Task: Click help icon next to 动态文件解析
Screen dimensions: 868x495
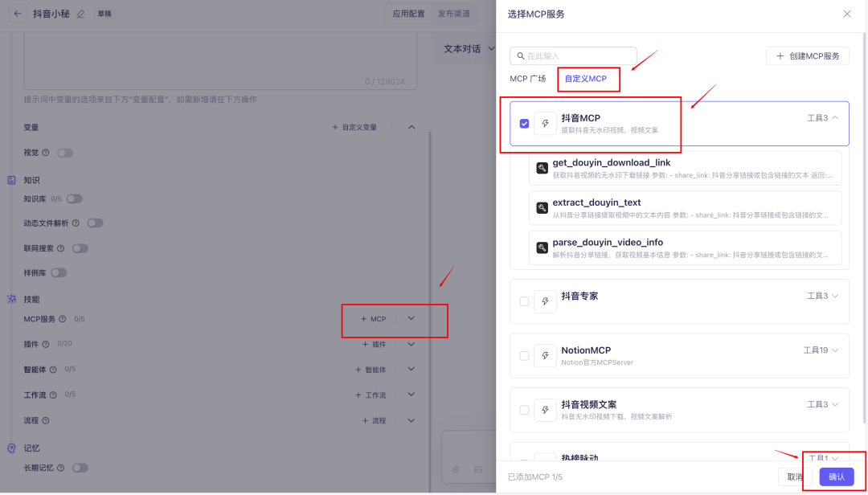Action: (x=76, y=223)
